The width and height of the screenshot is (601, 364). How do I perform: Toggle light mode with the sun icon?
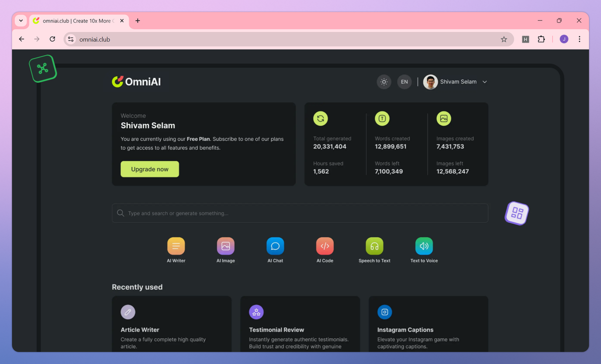point(384,82)
